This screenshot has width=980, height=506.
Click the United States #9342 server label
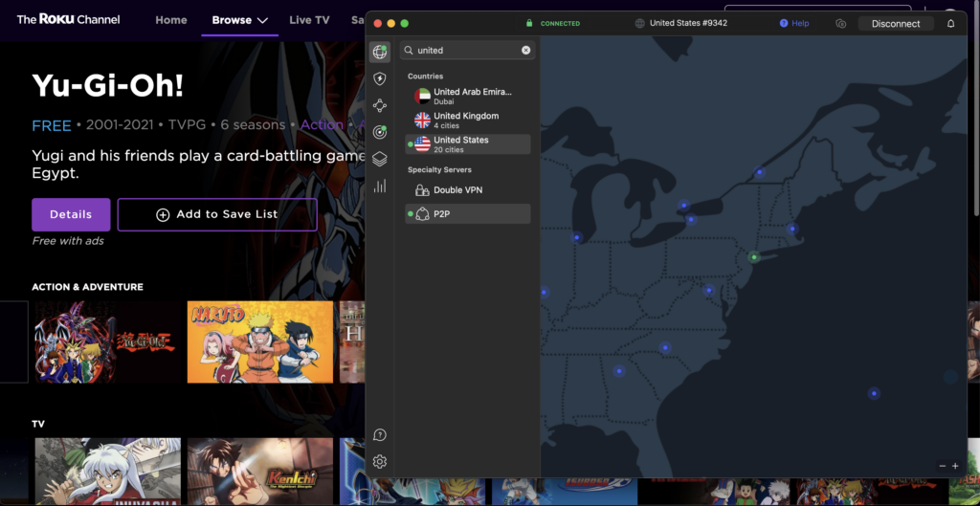click(x=688, y=23)
